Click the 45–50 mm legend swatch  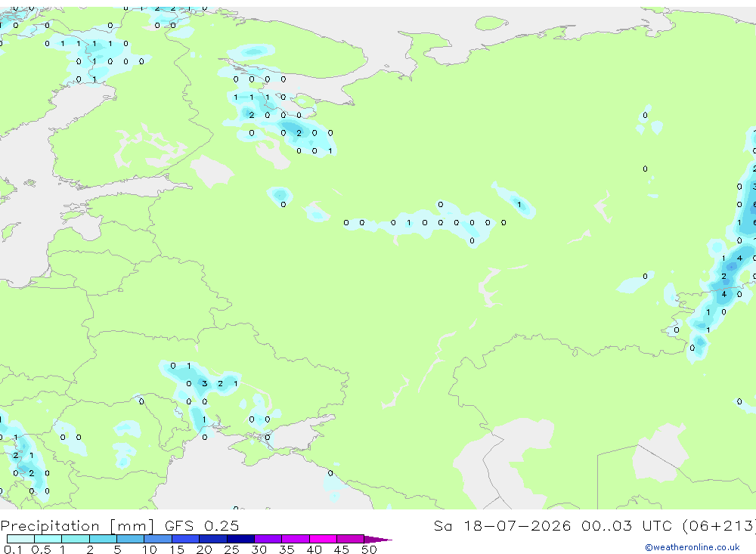click(x=351, y=539)
